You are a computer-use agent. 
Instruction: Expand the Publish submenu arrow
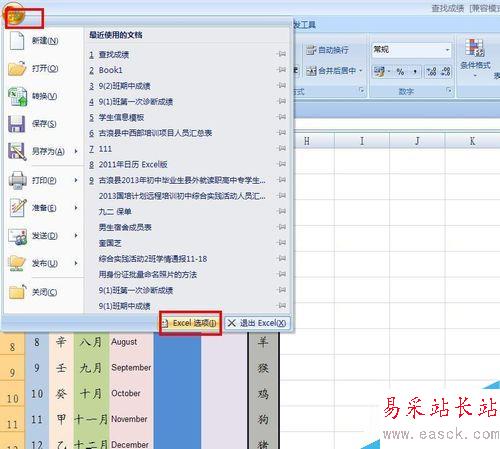pos(76,263)
